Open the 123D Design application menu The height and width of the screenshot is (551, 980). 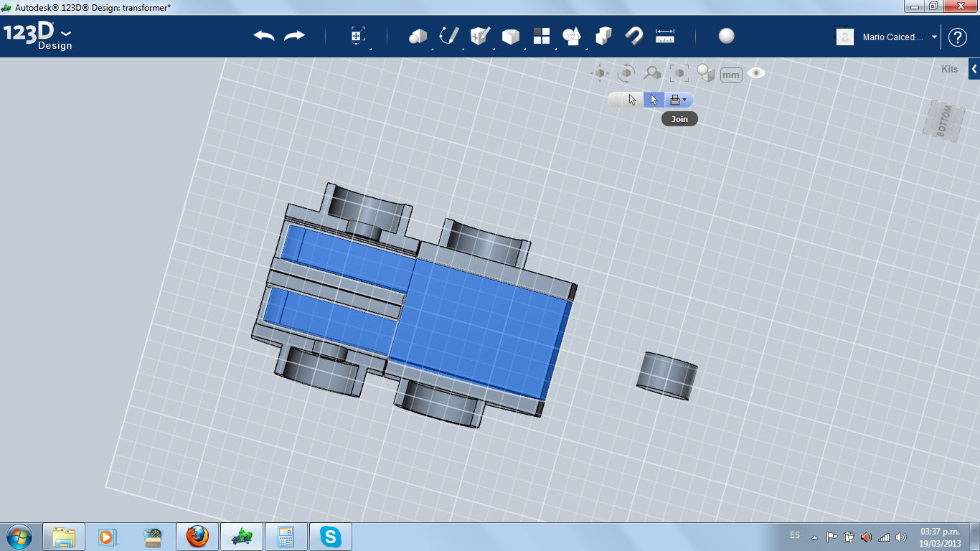pyautogui.click(x=38, y=36)
